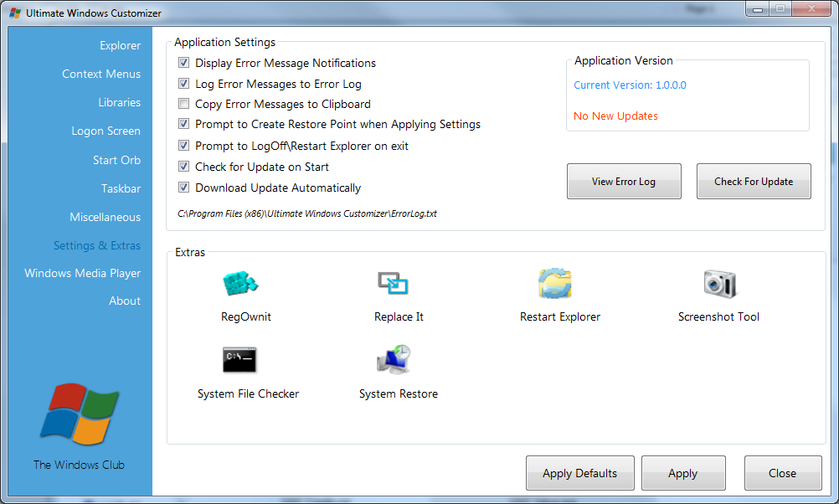
Task: Minimize the Ultimate Windows Customizer window
Action: pos(758,9)
